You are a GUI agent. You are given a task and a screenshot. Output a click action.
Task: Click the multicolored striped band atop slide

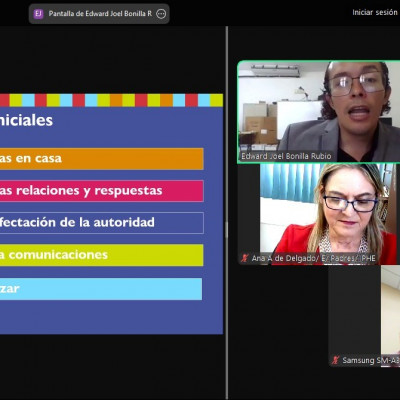(x=111, y=100)
